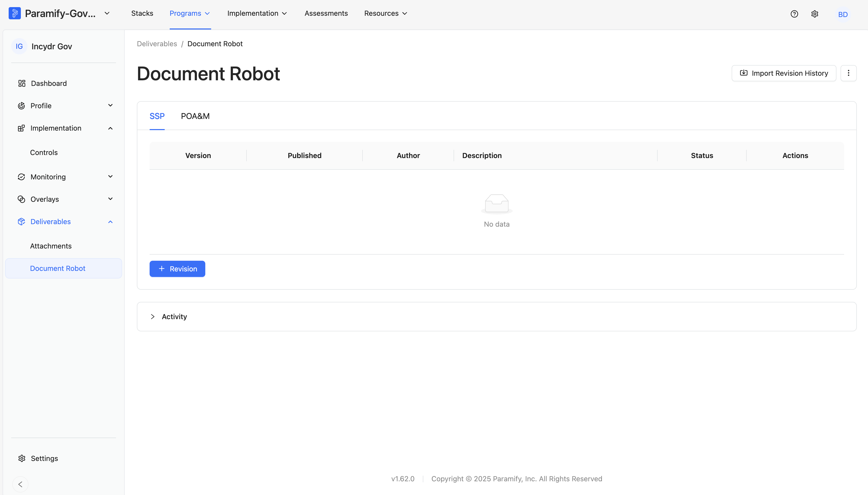Select Attachments in the sidebar
The image size is (868, 495).
[x=51, y=246]
